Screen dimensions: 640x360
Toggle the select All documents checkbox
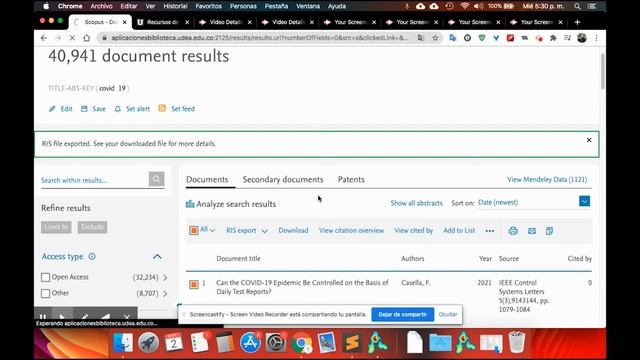[193, 231]
